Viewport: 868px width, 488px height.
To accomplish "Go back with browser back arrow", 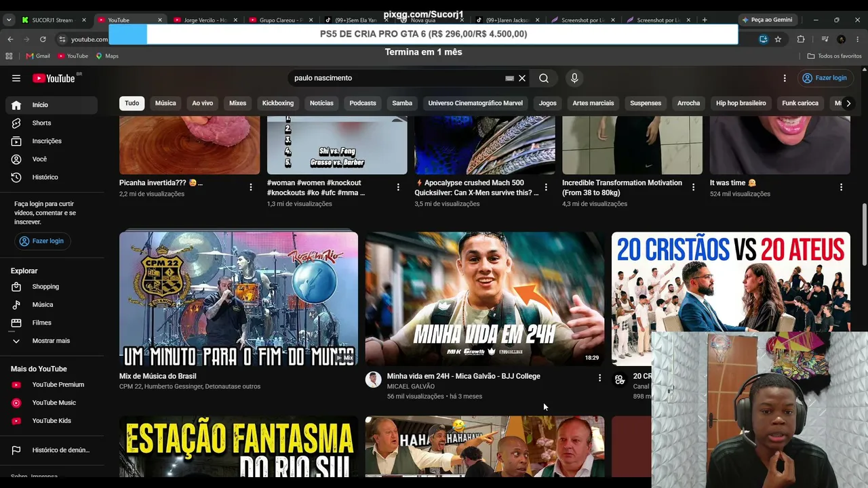I will pyautogui.click(x=10, y=39).
